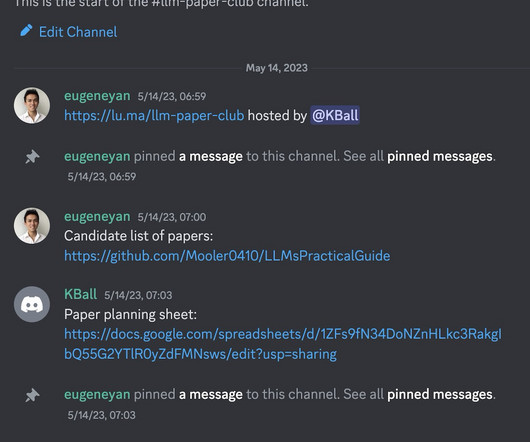Click the pin icon on the 07:03 notice
The height and width of the screenshot is (442, 530).
click(x=32, y=395)
